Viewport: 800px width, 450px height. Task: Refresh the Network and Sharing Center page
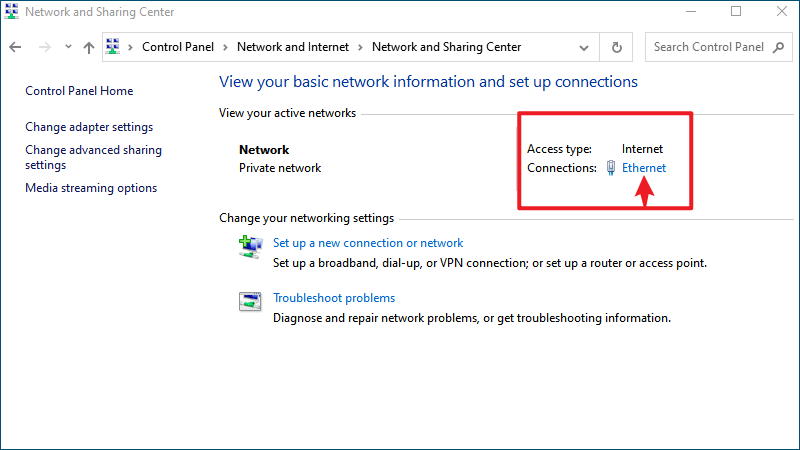pos(616,47)
